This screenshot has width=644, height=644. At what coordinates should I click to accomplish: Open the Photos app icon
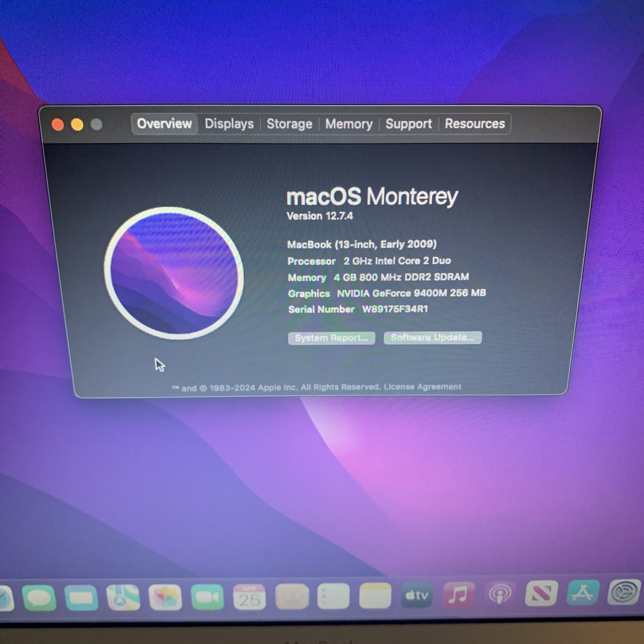165,597
